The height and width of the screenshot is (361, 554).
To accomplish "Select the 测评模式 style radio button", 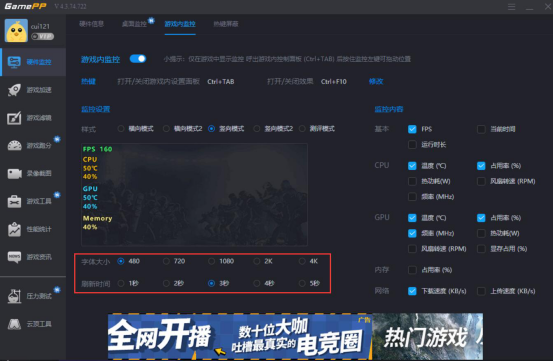I will (302, 129).
